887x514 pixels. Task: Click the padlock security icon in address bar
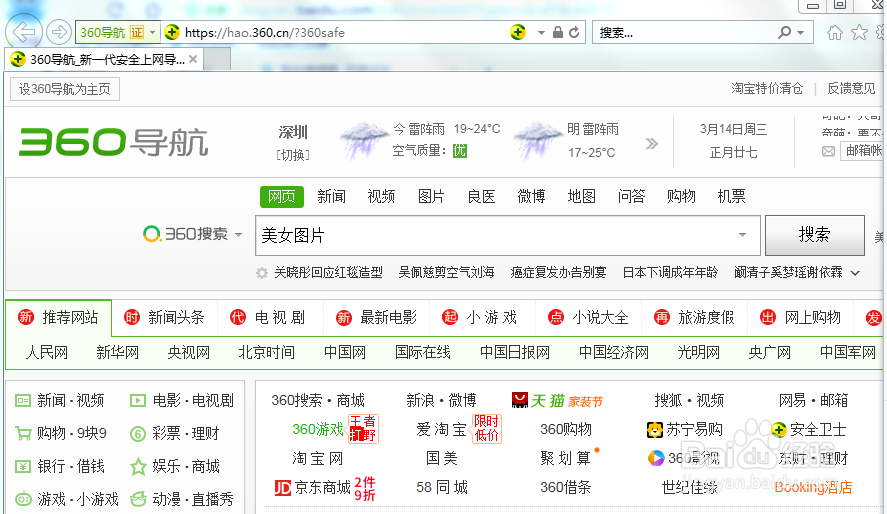coord(558,32)
